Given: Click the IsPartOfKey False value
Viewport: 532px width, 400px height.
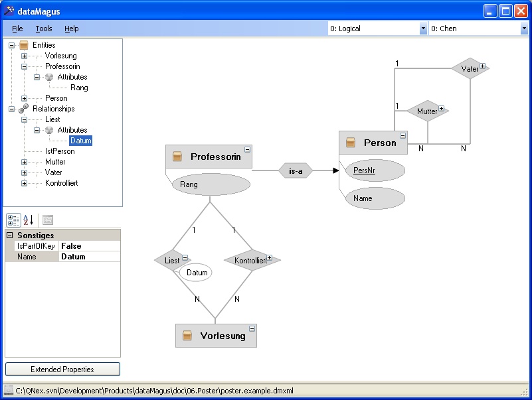Looking at the screenshot, I should [x=90, y=246].
